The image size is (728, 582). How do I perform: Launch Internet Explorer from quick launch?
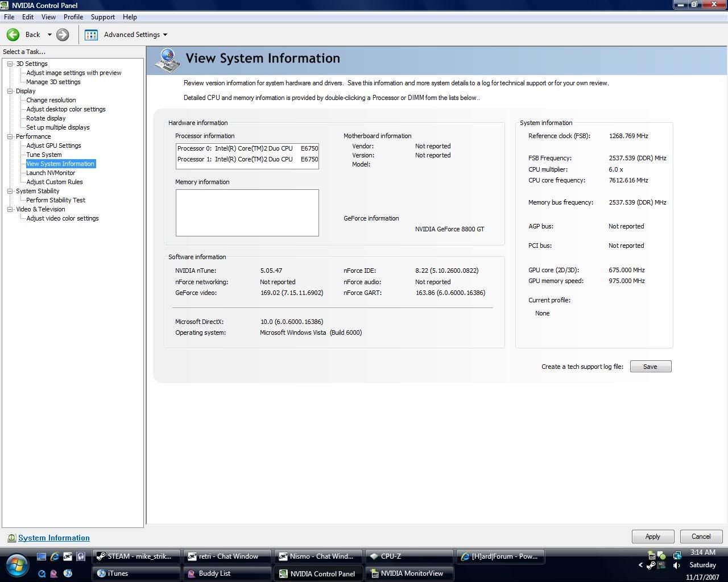[55, 556]
